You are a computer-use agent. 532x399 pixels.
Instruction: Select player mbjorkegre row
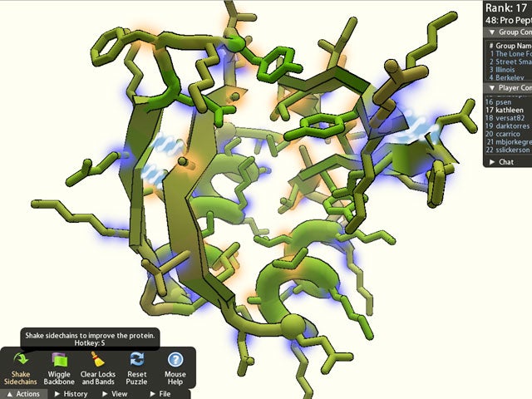coord(508,142)
